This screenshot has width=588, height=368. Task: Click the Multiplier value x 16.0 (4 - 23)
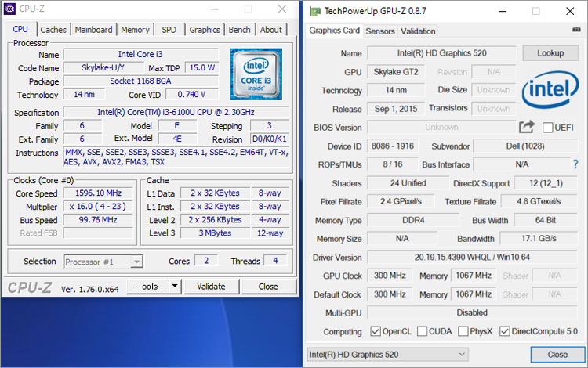click(98, 206)
